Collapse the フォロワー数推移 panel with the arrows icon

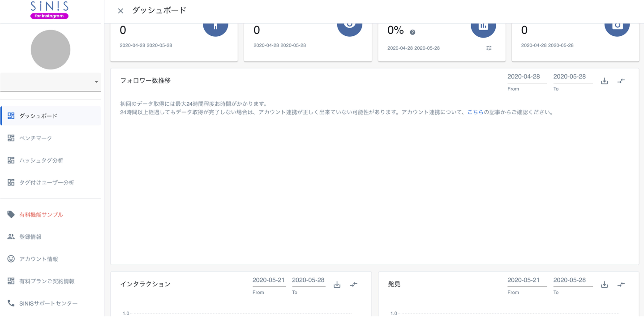(621, 81)
